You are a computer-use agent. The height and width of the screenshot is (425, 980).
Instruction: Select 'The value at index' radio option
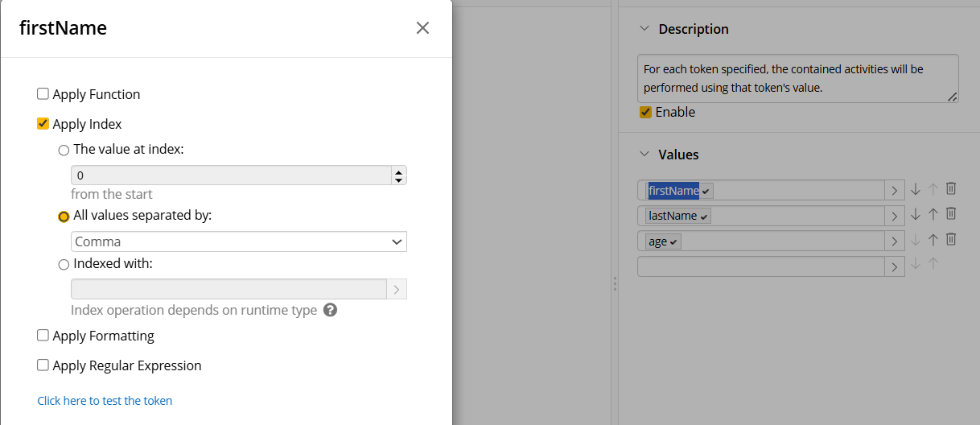(x=64, y=150)
